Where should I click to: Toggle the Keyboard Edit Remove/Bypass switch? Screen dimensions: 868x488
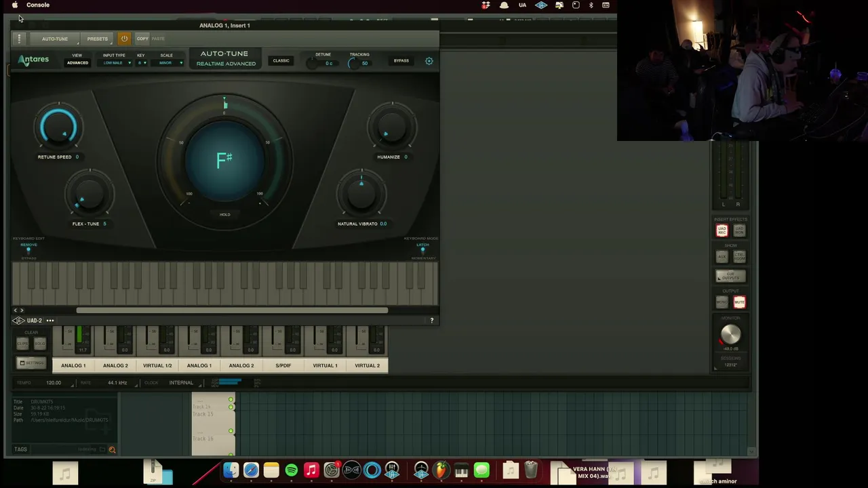(x=28, y=251)
